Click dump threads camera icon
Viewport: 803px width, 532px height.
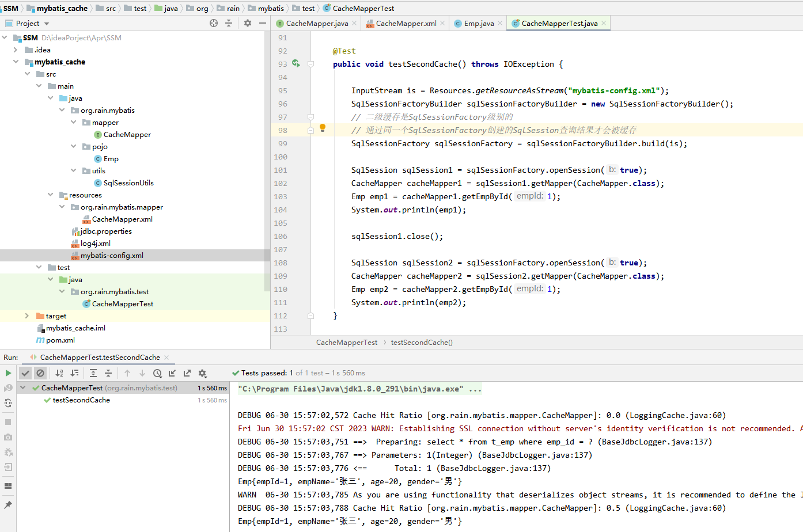(8, 437)
